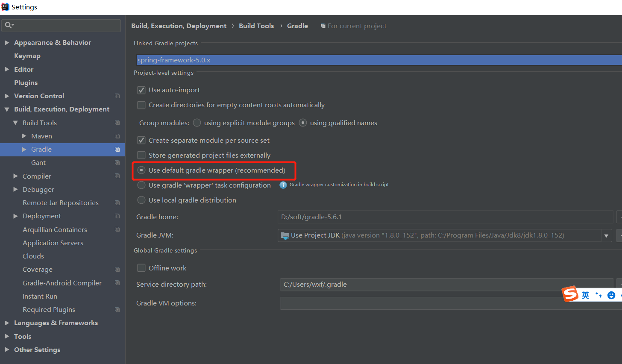Uncheck 'Create separate module per source set'

click(141, 141)
